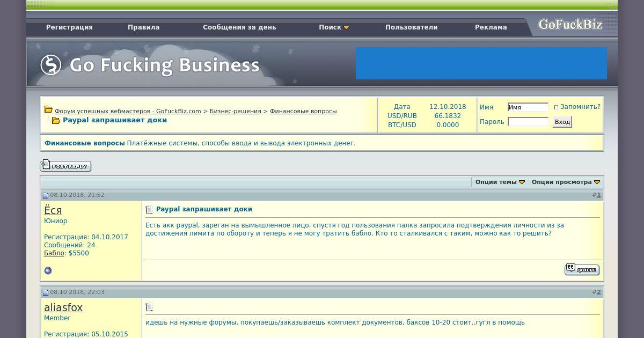Click the Go Fucking Business banner title
The width and height of the screenshot is (644, 338).
(x=165, y=65)
